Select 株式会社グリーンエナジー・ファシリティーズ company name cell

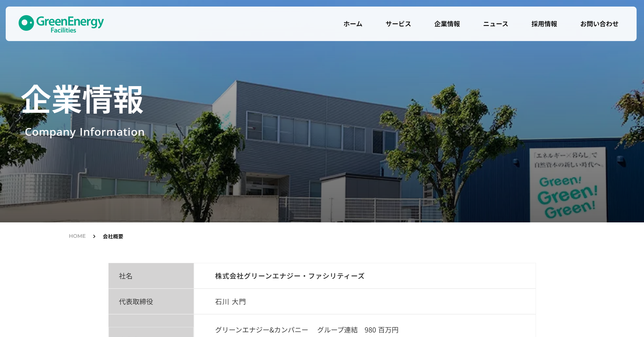365,276
